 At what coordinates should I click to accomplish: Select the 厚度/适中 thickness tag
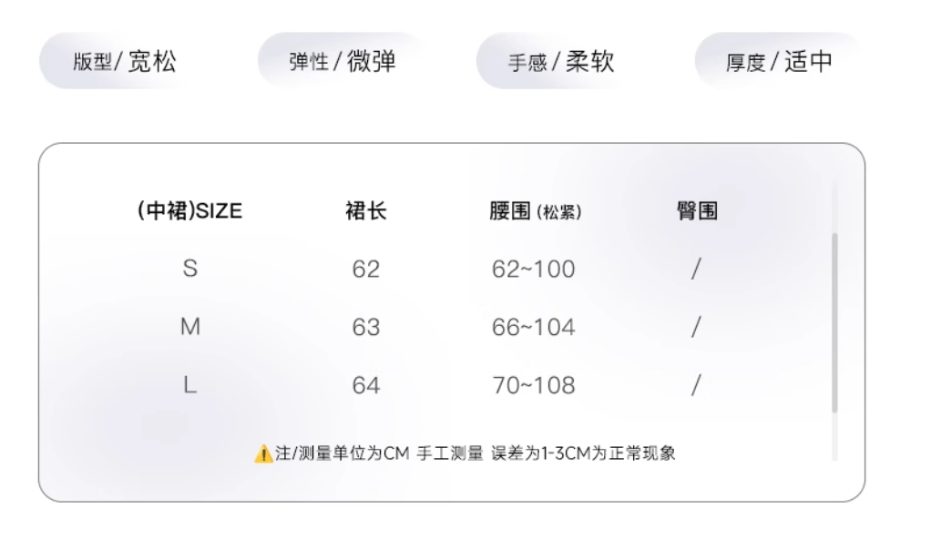click(780, 62)
